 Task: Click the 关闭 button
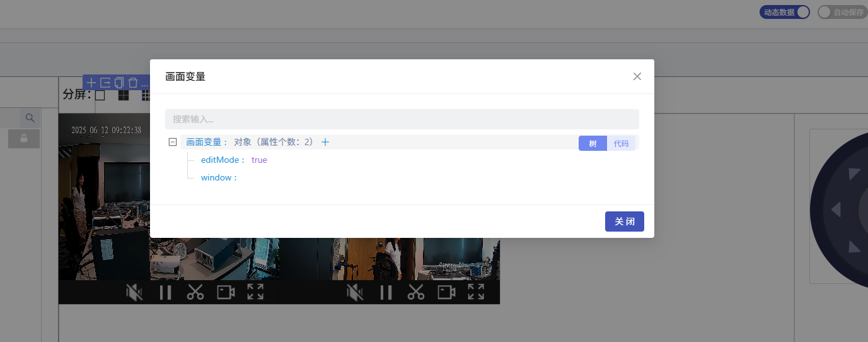point(625,221)
